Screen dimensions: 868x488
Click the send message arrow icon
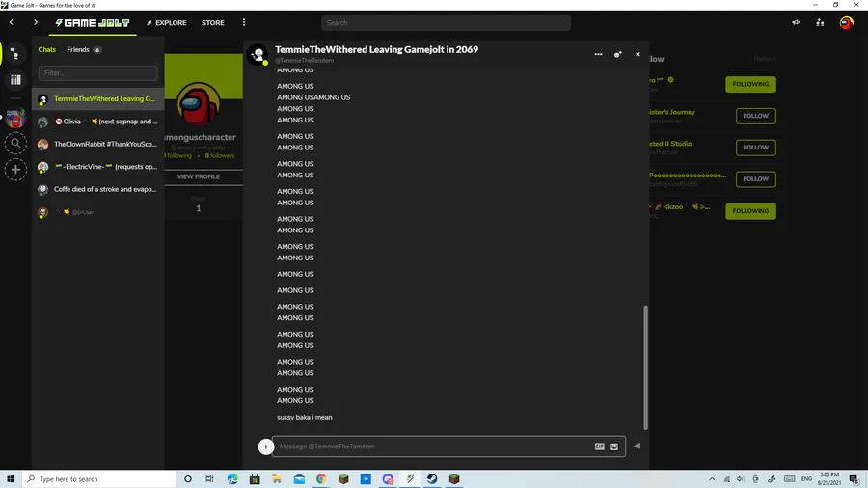coord(637,446)
